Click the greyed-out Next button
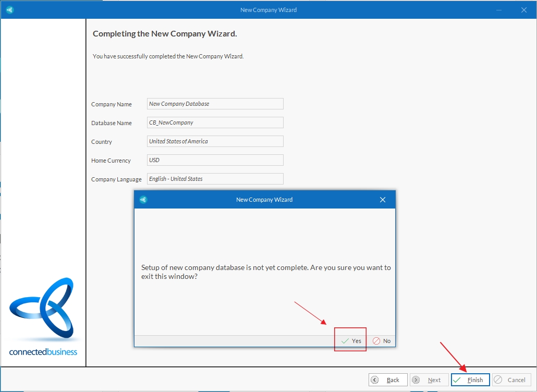Viewport: 537px width, 392px height. tap(429, 380)
